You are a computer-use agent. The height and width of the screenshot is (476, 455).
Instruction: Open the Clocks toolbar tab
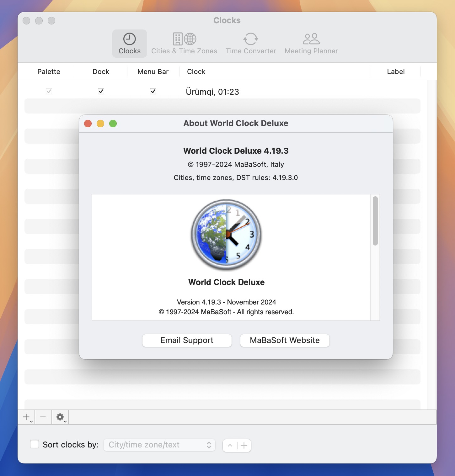click(x=130, y=44)
